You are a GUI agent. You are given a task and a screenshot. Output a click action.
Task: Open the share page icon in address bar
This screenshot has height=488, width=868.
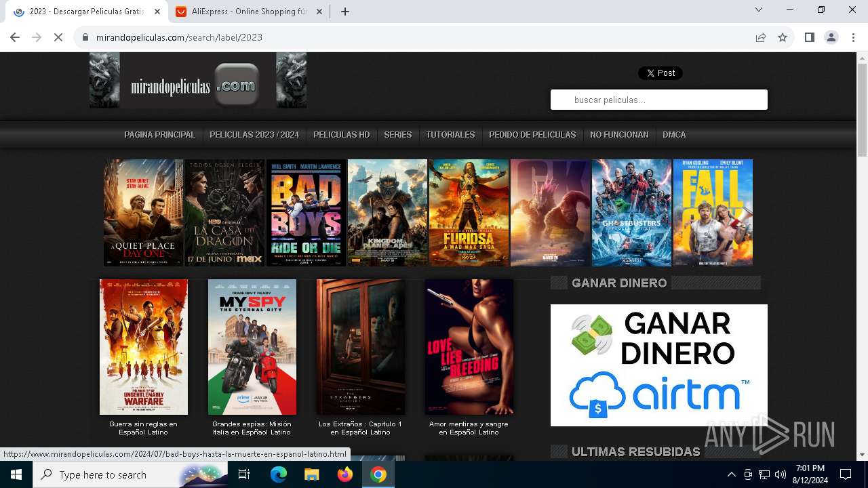[761, 37]
